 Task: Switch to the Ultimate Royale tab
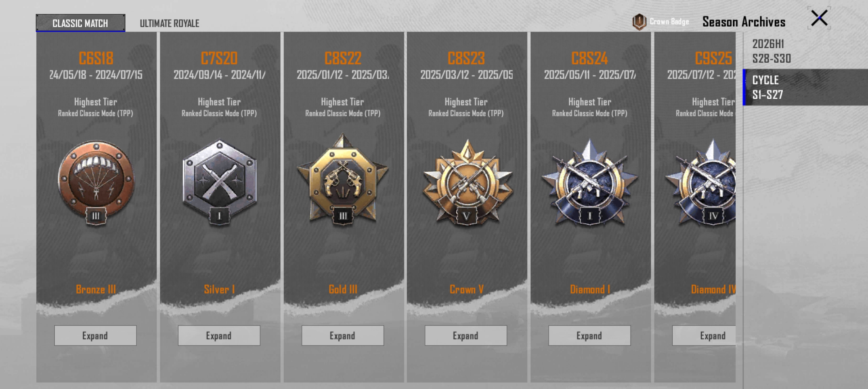169,23
